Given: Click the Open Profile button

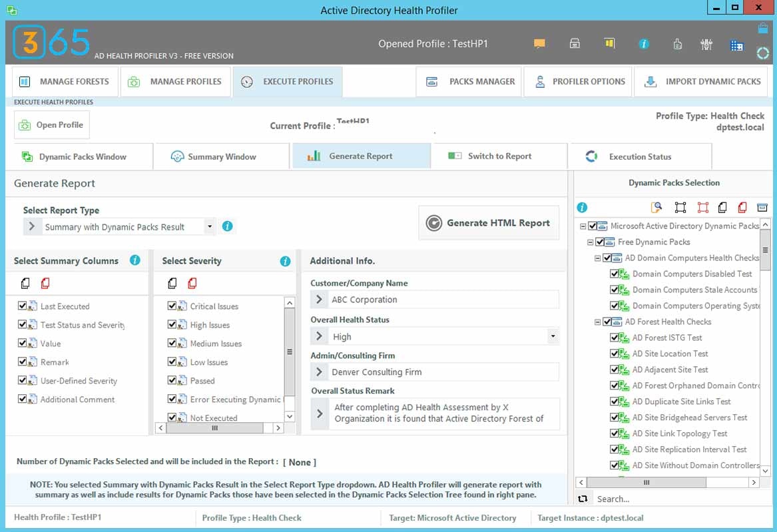Looking at the screenshot, I should [51, 125].
